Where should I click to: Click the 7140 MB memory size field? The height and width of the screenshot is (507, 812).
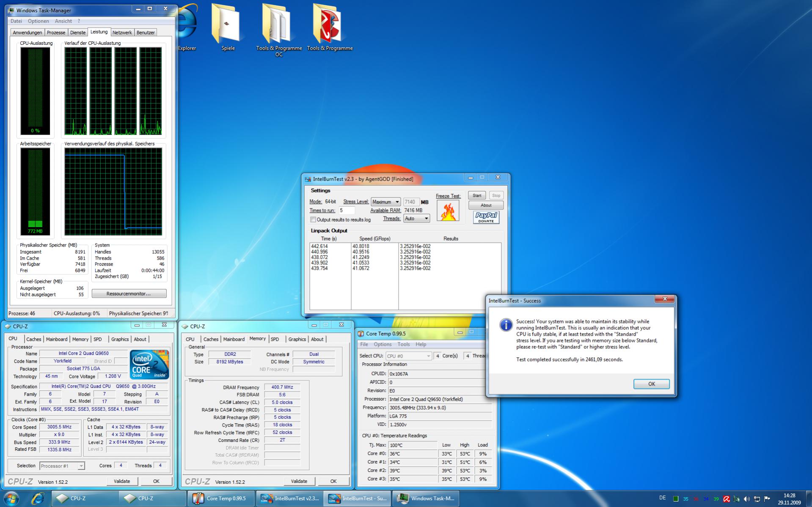pyautogui.click(x=411, y=202)
